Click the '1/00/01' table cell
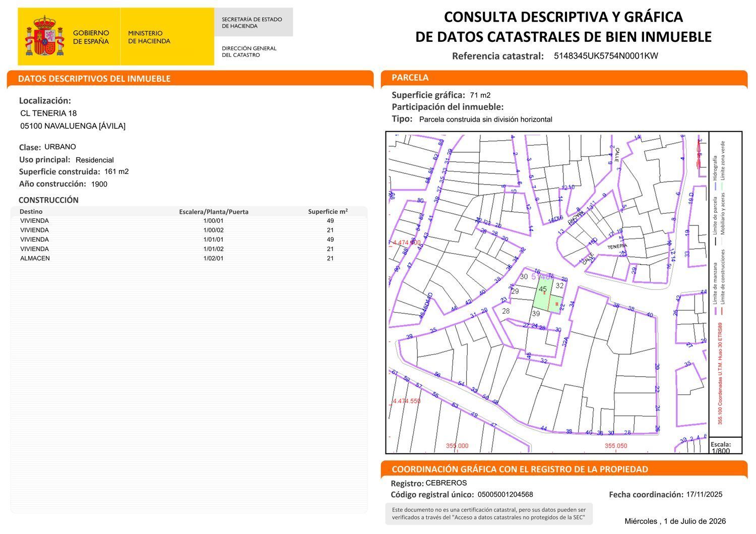The image size is (756, 534). pos(213,221)
